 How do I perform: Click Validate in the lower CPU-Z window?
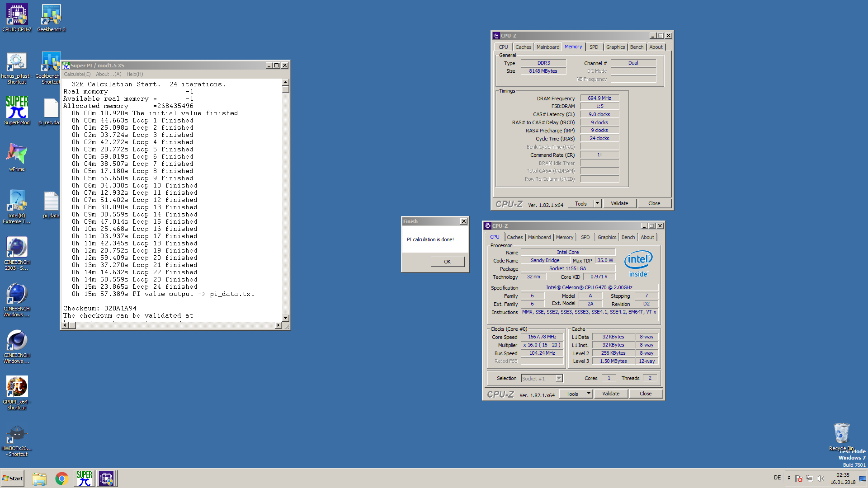611,394
